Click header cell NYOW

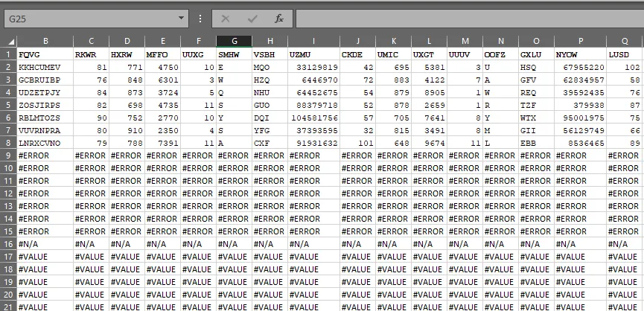(580, 54)
